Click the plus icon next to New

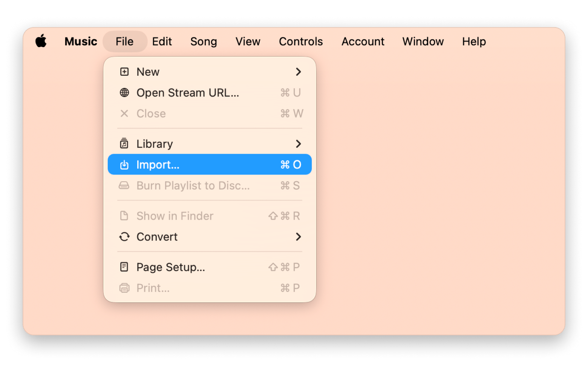click(124, 72)
